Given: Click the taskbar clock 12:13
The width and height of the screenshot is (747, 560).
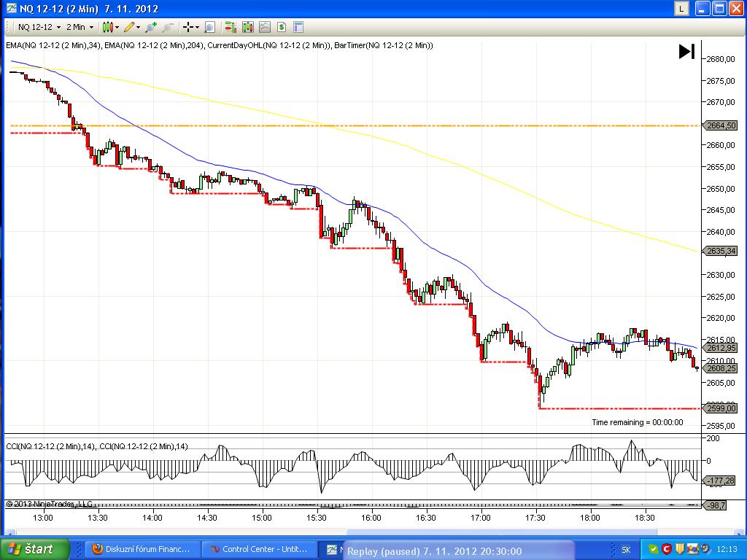Looking at the screenshot, I should click(x=727, y=550).
